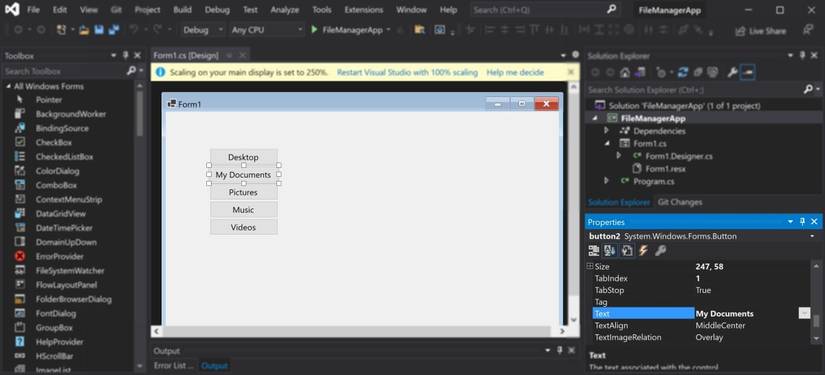Click the Videos button on Form1
825x375 pixels.
pos(244,227)
